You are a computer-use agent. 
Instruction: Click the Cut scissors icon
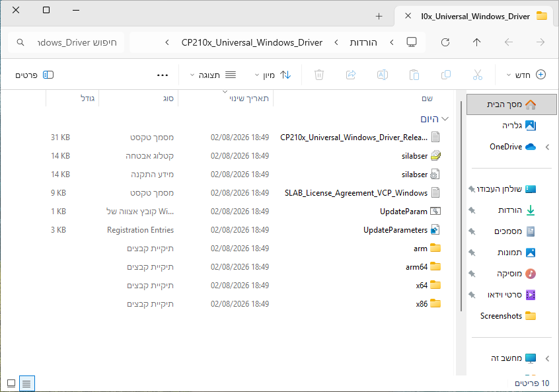477,75
